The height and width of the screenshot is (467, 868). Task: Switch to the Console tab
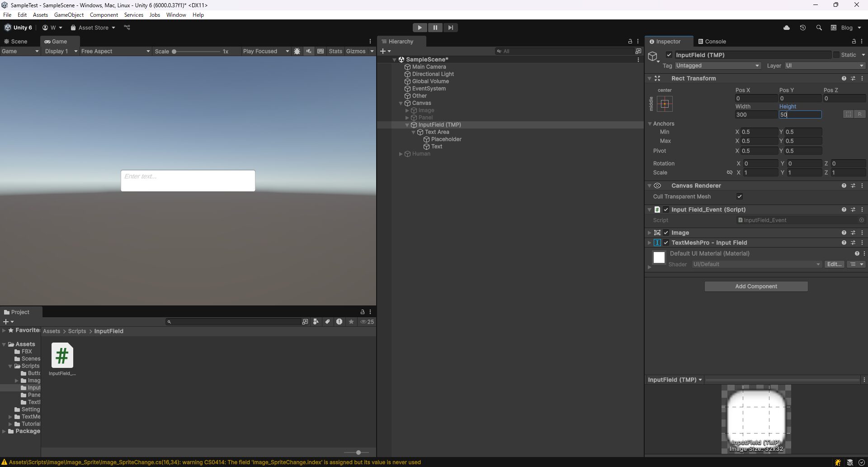click(712, 41)
